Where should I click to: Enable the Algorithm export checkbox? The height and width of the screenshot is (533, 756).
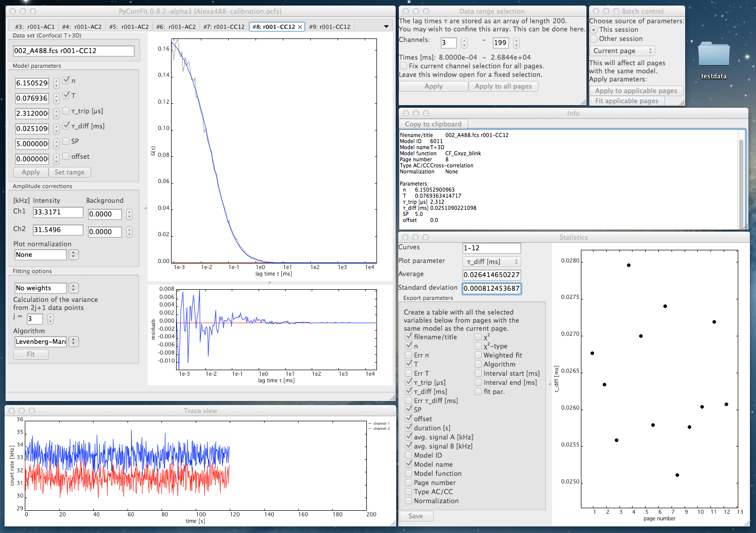point(478,364)
